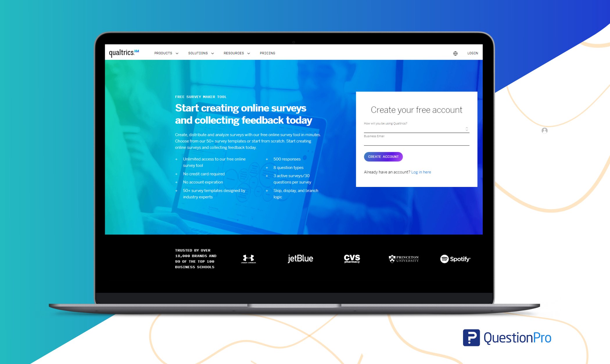Click the CVS Pharmacy brand logo icon

[351, 258]
